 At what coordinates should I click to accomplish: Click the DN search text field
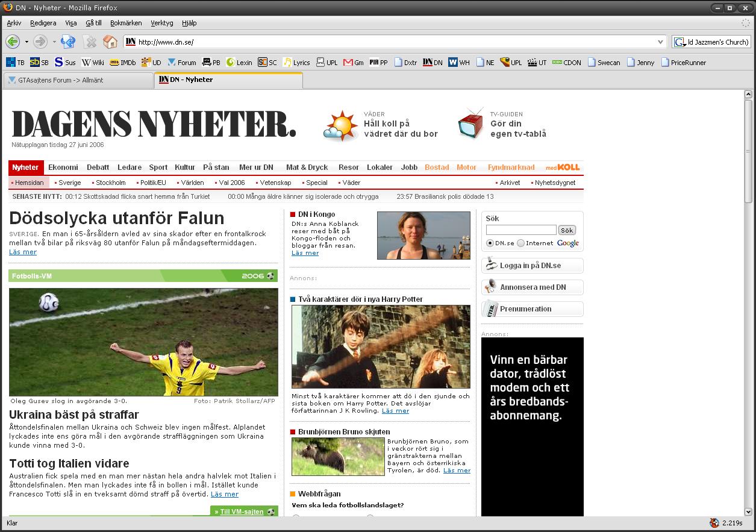521,230
